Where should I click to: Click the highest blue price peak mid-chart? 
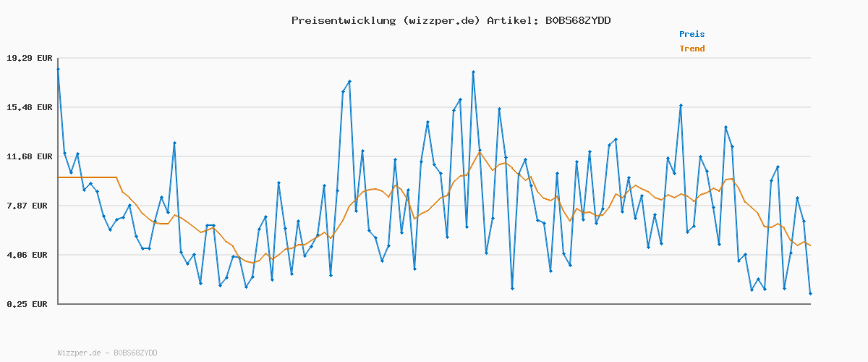point(473,72)
